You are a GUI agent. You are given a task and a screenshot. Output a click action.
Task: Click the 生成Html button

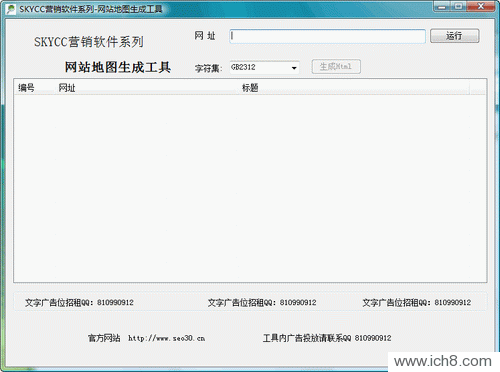336,66
